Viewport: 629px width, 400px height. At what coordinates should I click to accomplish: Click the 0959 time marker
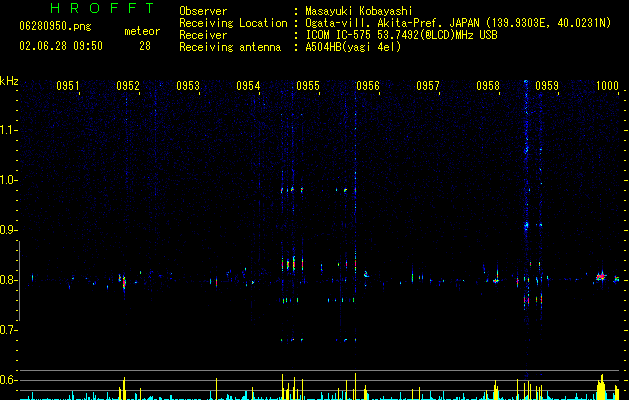pyautogui.click(x=547, y=86)
